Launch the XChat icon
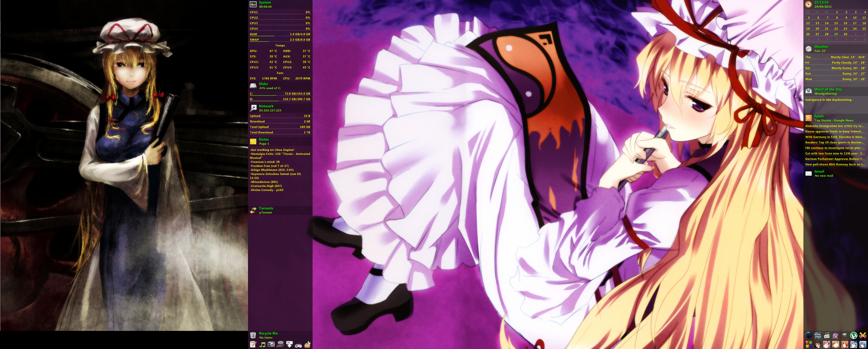The image size is (868, 349). tap(863, 335)
